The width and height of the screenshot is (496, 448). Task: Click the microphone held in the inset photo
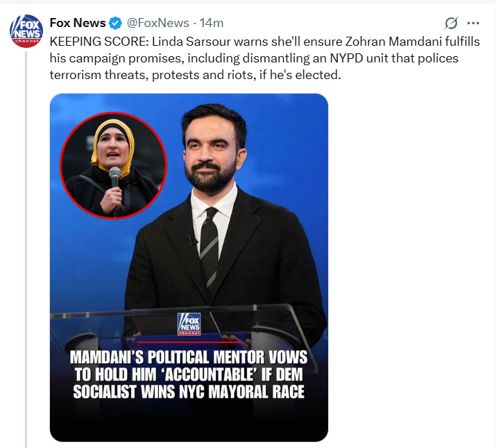(115, 181)
